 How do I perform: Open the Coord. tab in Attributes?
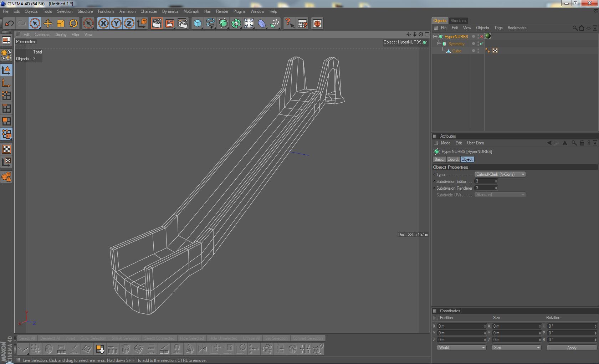[452, 159]
